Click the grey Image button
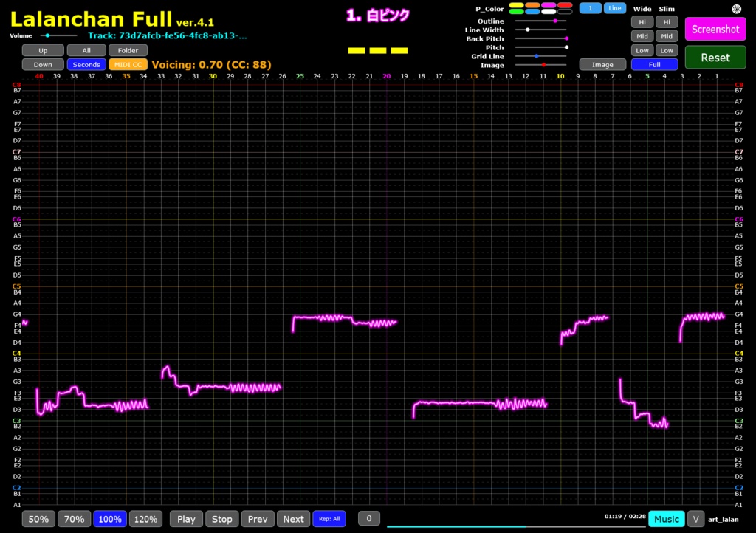 click(602, 64)
